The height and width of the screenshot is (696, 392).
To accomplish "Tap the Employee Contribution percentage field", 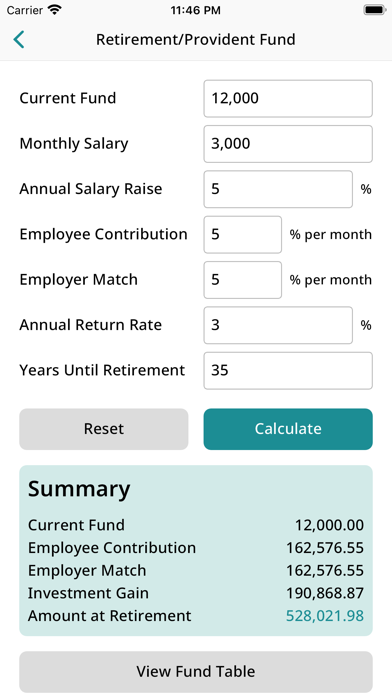I will coord(242,234).
